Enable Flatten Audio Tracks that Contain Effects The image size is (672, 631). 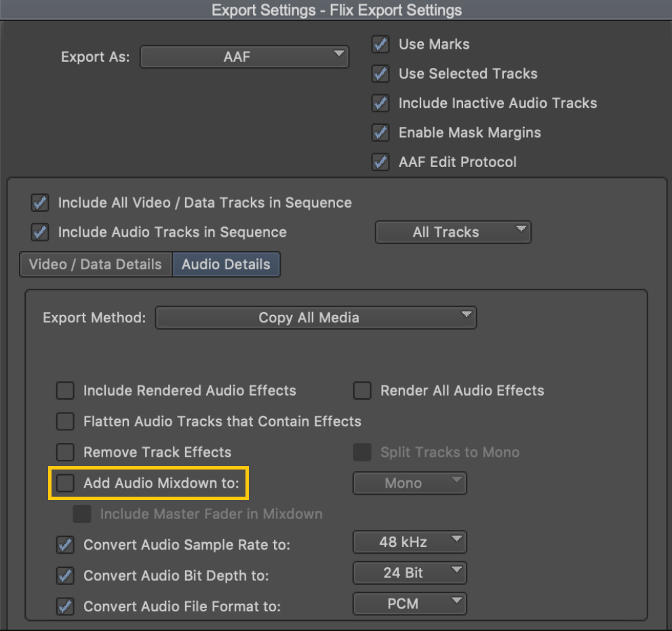pyautogui.click(x=65, y=421)
